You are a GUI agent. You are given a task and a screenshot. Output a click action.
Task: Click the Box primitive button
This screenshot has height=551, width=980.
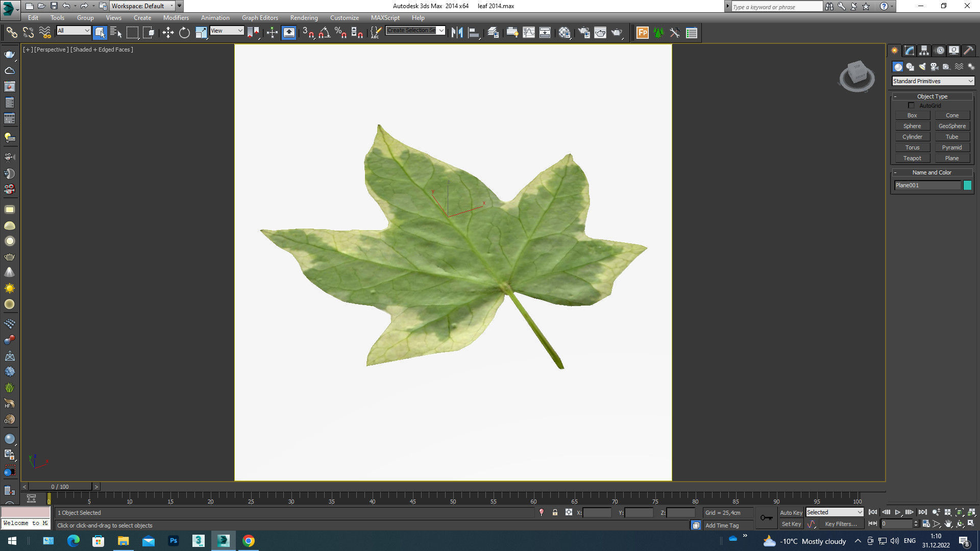912,115
